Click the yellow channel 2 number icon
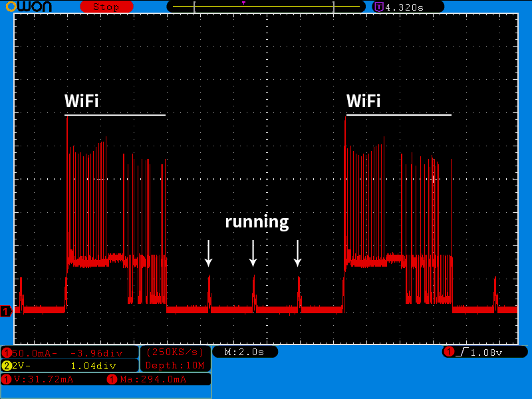Image resolution: width=532 pixels, height=399 pixels. click(x=7, y=366)
